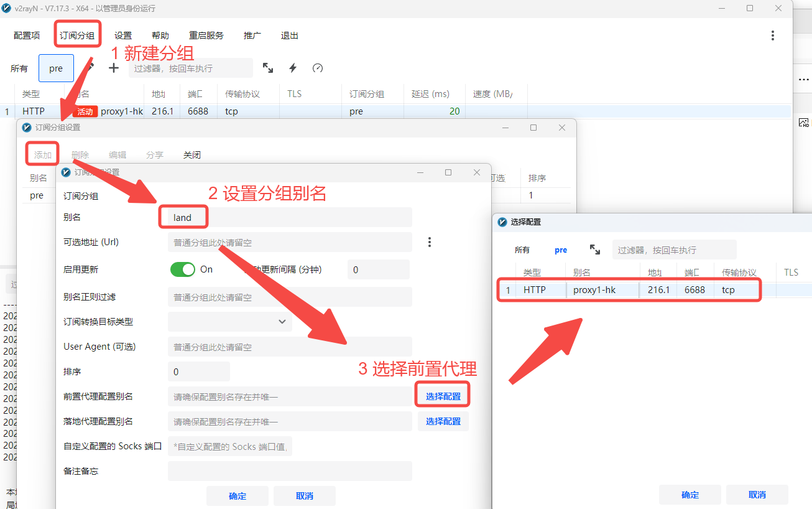Click the 类型 column header in 选择配置 window

pyautogui.click(x=532, y=273)
